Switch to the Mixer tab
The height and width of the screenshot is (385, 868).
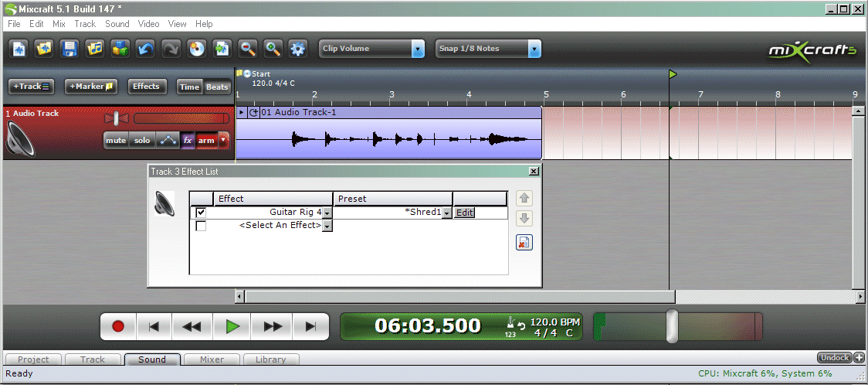click(212, 359)
